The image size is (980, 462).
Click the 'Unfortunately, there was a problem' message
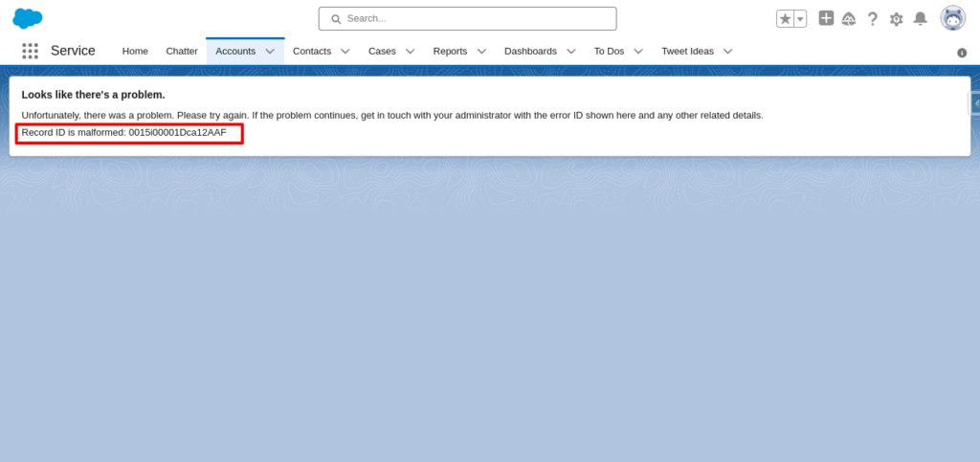pos(392,116)
